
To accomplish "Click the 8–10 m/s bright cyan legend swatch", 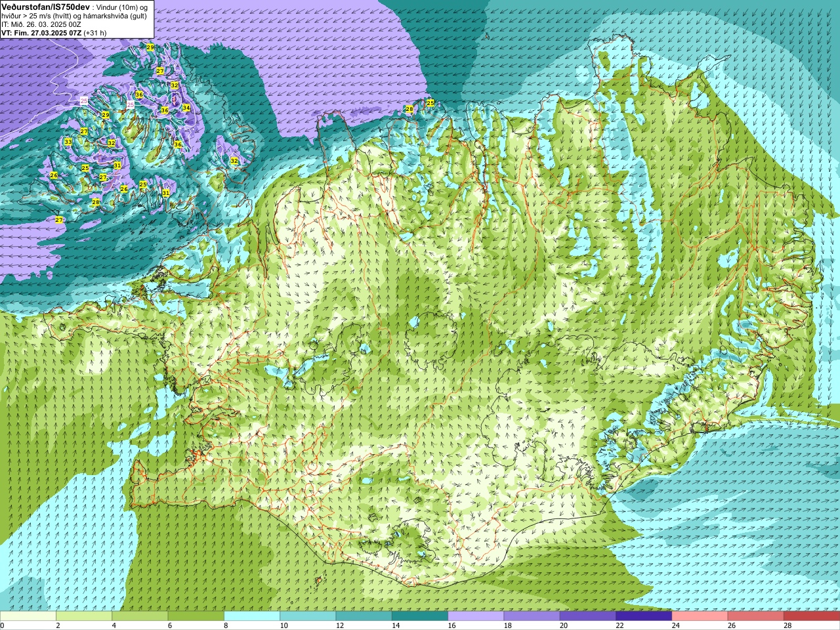I will (252, 616).
